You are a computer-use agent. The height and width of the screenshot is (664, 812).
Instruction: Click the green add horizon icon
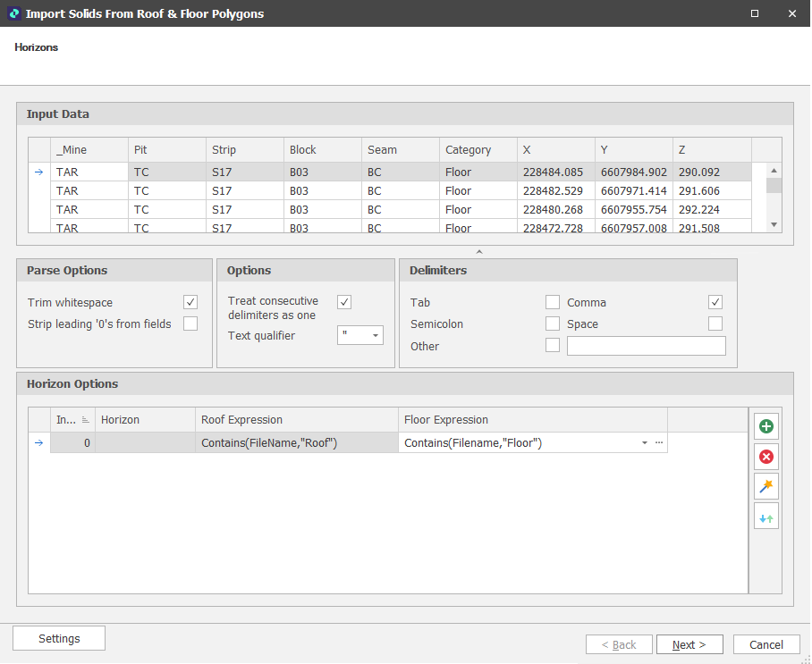coord(765,427)
